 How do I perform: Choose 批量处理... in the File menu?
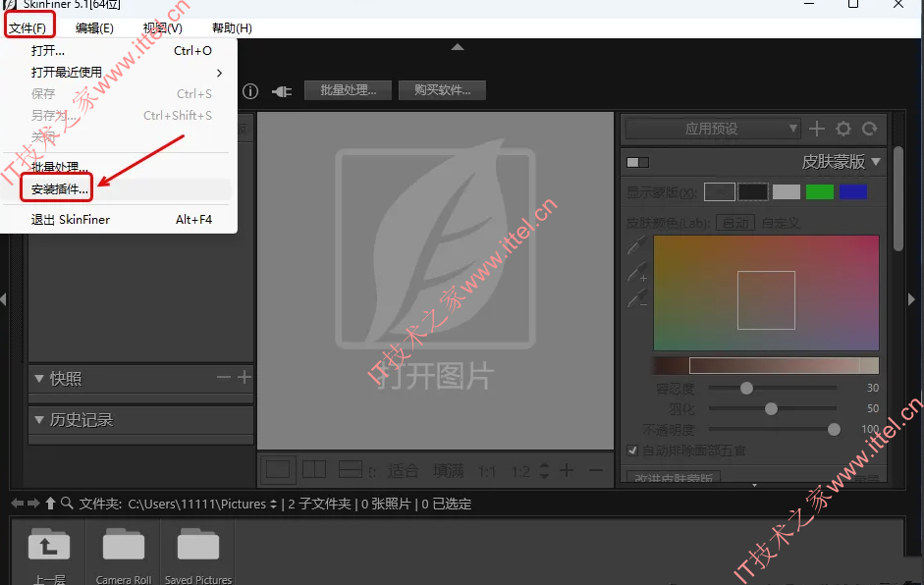click(118, 167)
